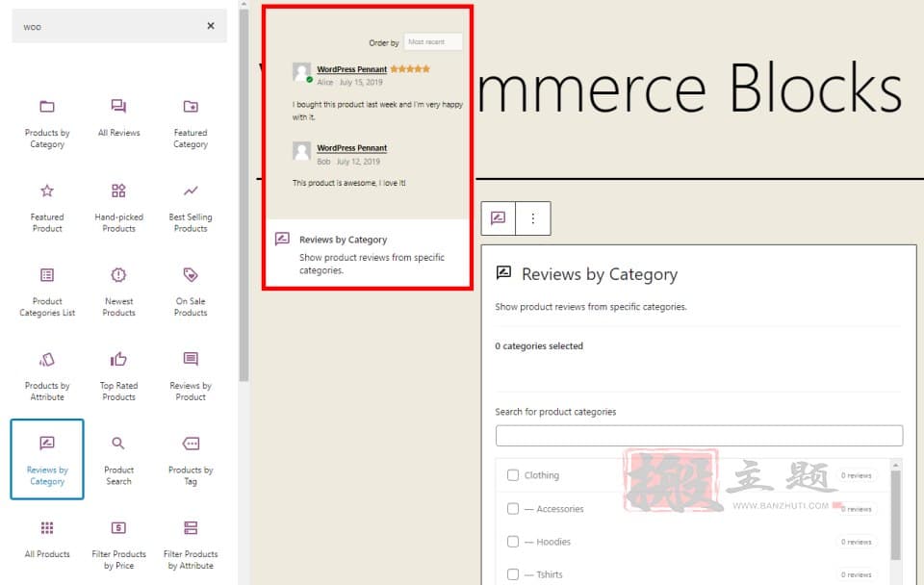The image size is (924, 585).
Task: Click the block inserter panel scrollbar
Action: [x=244, y=195]
